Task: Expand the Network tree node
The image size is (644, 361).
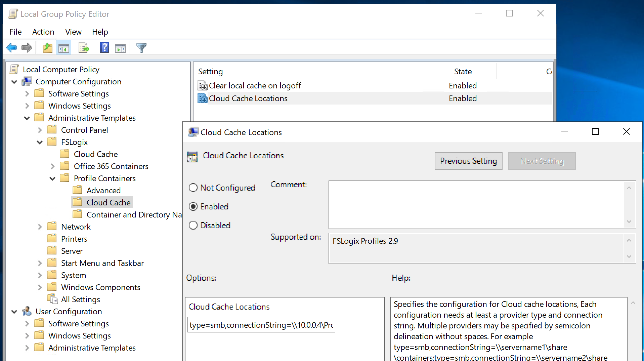Action: (x=40, y=227)
